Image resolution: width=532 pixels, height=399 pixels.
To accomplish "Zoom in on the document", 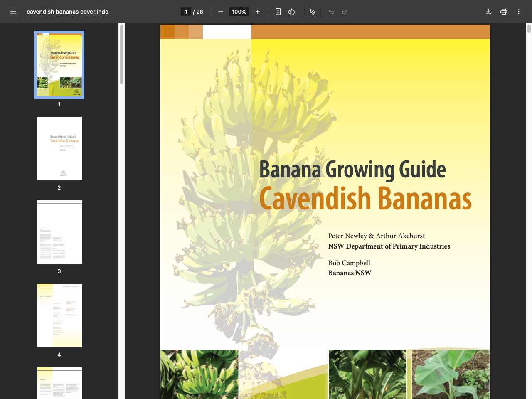I will pos(258,12).
